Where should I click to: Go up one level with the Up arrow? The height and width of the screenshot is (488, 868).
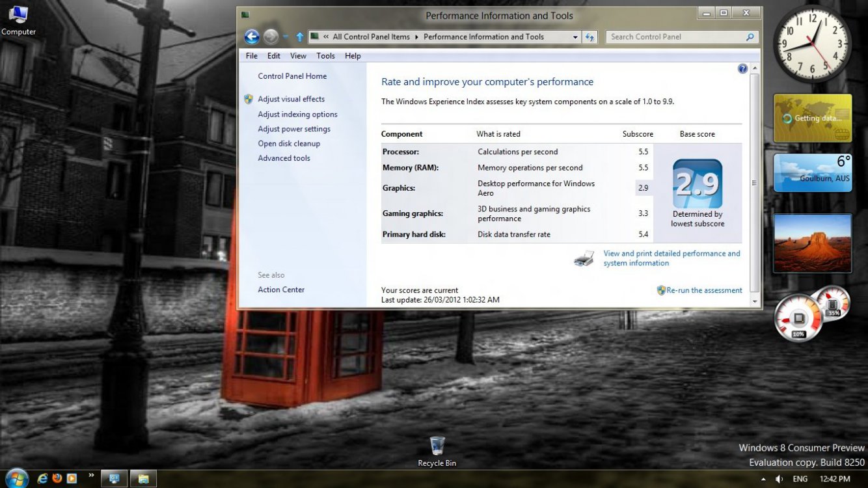pyautogui.click(x=300, y=37)
